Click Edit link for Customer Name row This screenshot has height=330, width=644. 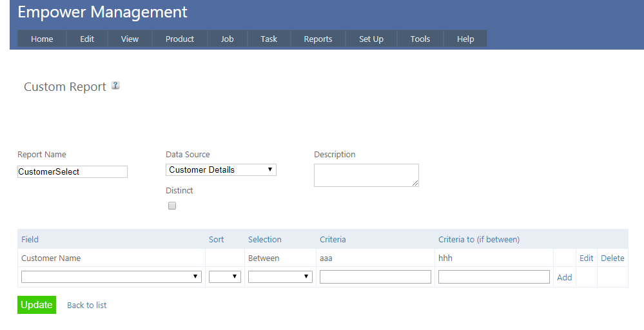tap(586, 258)
